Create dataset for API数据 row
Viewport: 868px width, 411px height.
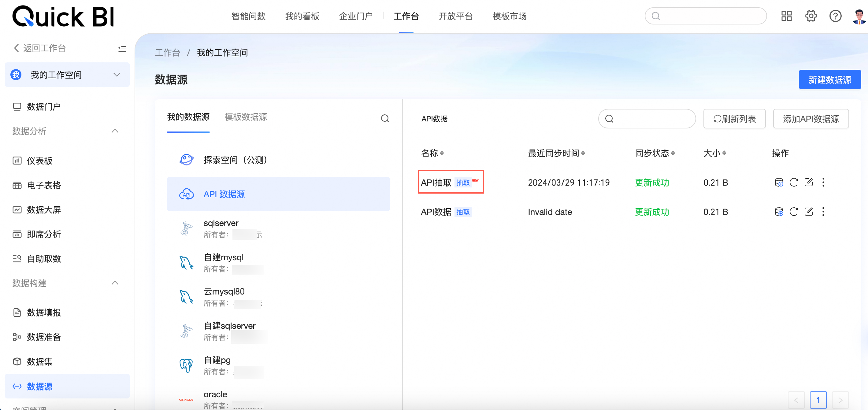pyautogui.click(x=779, y=212)
